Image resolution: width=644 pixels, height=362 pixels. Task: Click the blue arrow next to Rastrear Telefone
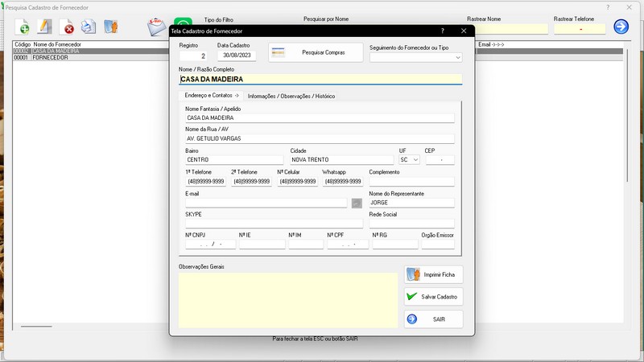click(x=621, y=27)
